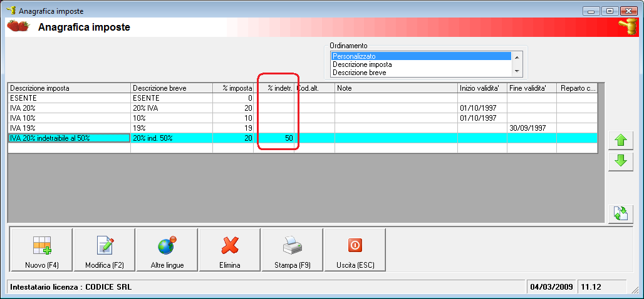Click IVA 20% row's 01/10/1997 start date
Viewport: 644px width, 299px height.
482,108
